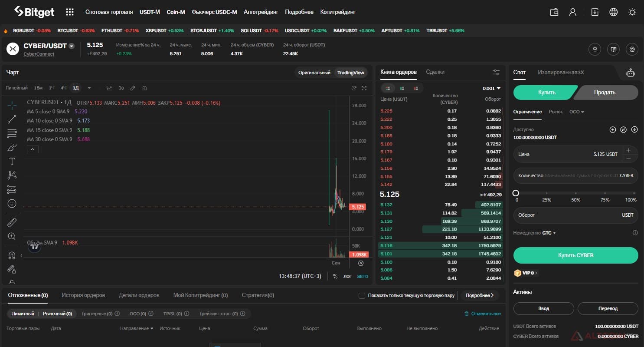
Task: Switch theme with the sun icon
Action: [x=632, y=12]
